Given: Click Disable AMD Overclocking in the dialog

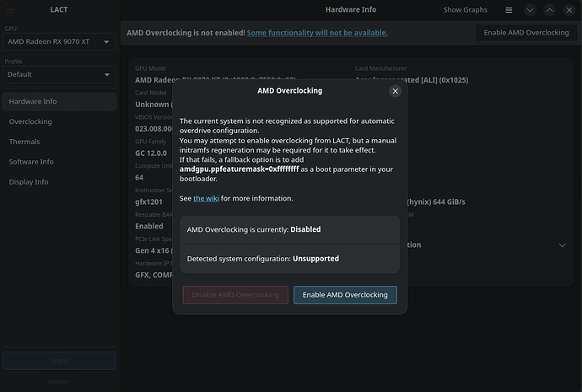Looking at the screenshot, I should click(x=235, y=295).
